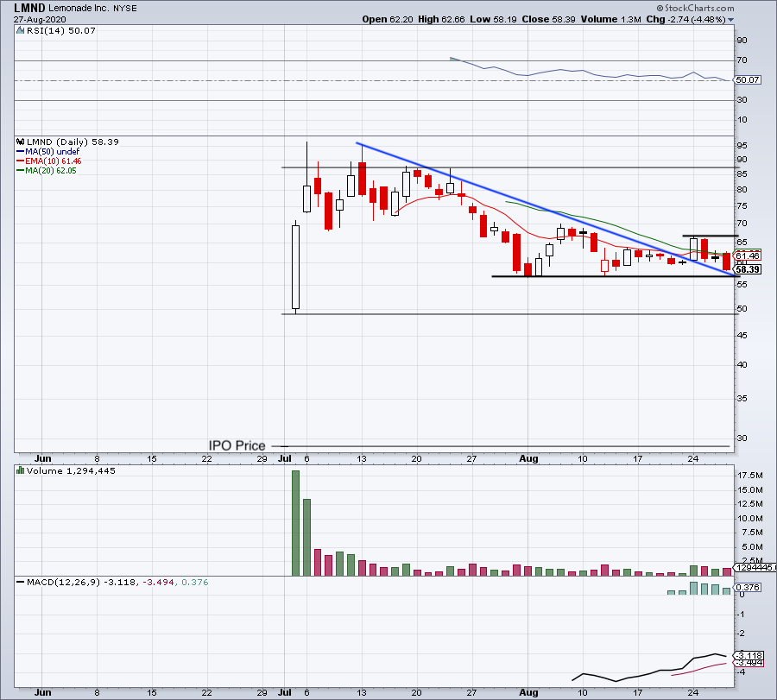Screen dimensions: 777x700
Task: Click the red EMA(10) legend dash
Action: click(21, 161)
